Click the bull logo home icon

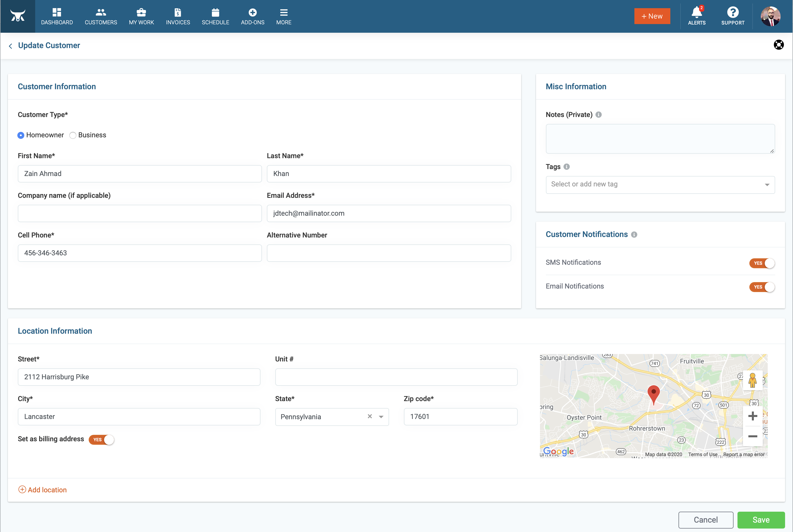[18, 16]
